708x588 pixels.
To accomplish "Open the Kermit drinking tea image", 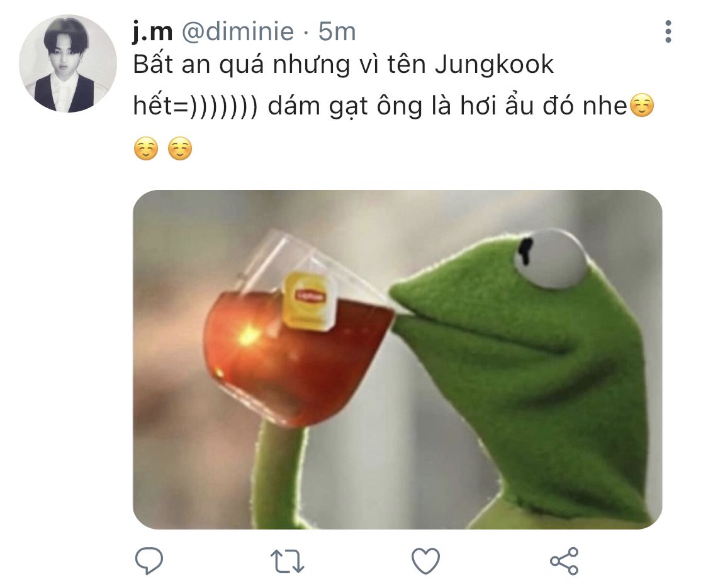I will click(397, 359).
